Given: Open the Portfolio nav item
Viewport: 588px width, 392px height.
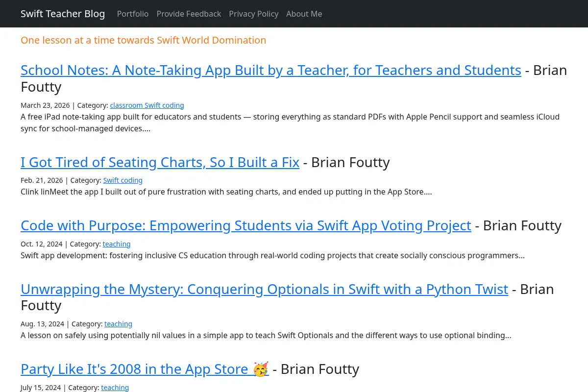Looking at the screenshot, I should [x=133, y=14].
